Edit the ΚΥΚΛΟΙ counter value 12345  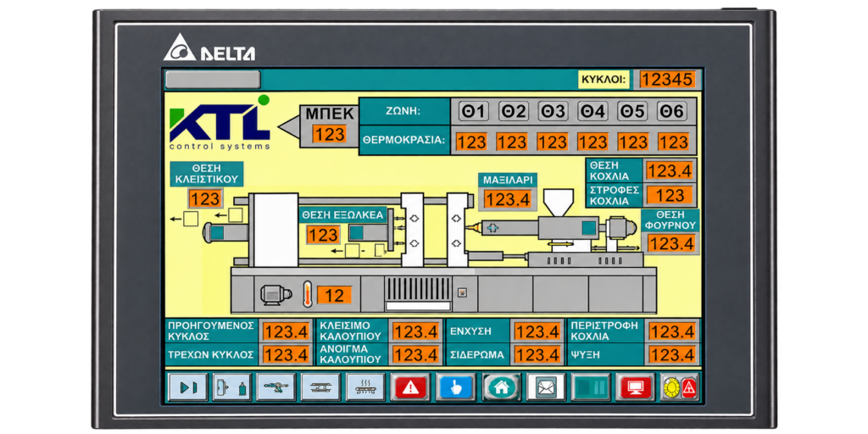(x=667, y=79)
